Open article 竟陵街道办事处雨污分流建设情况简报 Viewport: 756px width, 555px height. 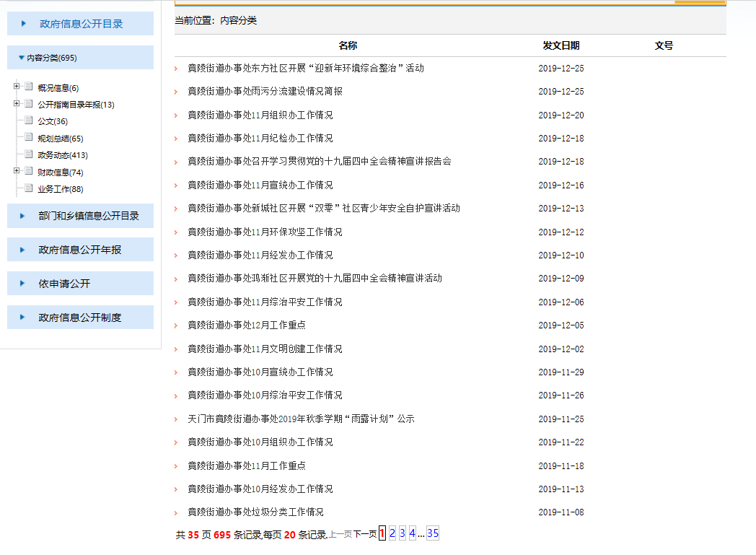pyautogui.click(x=265, y=92)
